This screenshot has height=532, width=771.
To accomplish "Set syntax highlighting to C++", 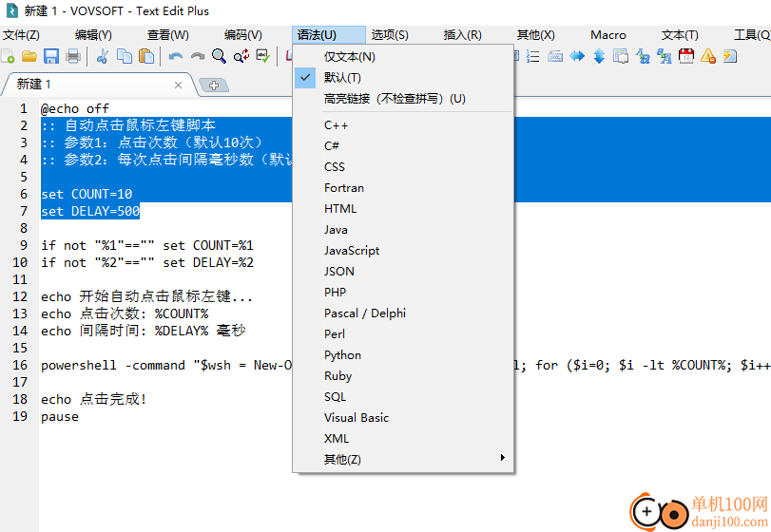I will 403,125.
